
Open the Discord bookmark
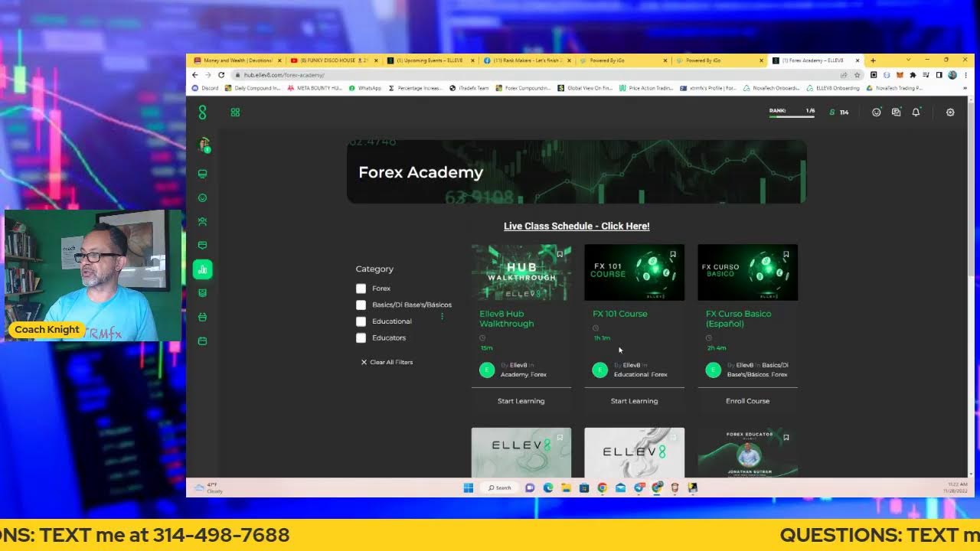pyautogui.click(x=205, y=88)
